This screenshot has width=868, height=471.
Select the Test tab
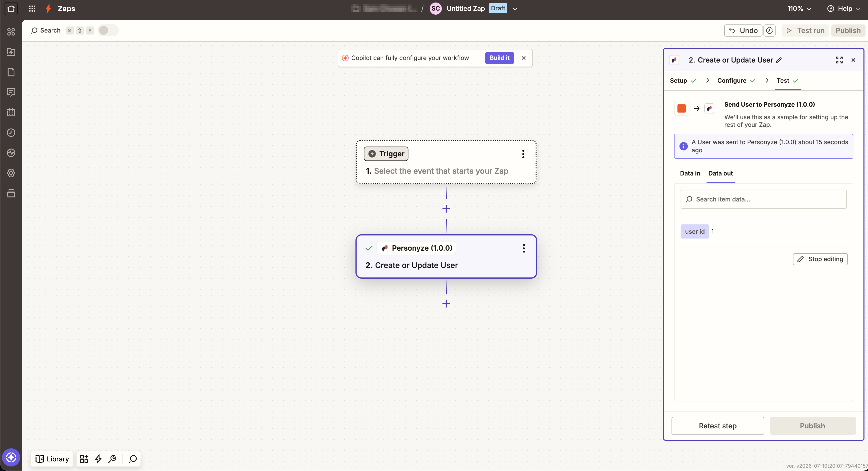[x=787, y=81]
